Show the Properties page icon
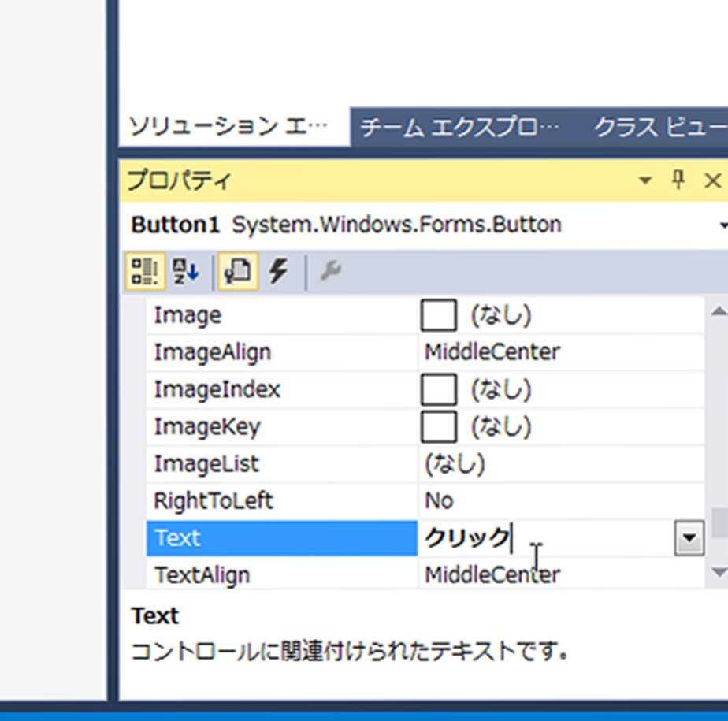The width and height of the screenshot is (728, 721). click(237, 273)
